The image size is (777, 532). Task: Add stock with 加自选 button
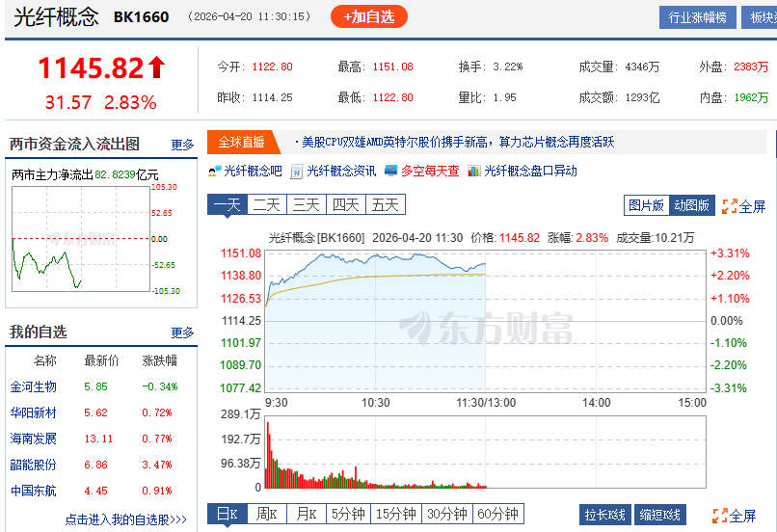click(369, 16)
